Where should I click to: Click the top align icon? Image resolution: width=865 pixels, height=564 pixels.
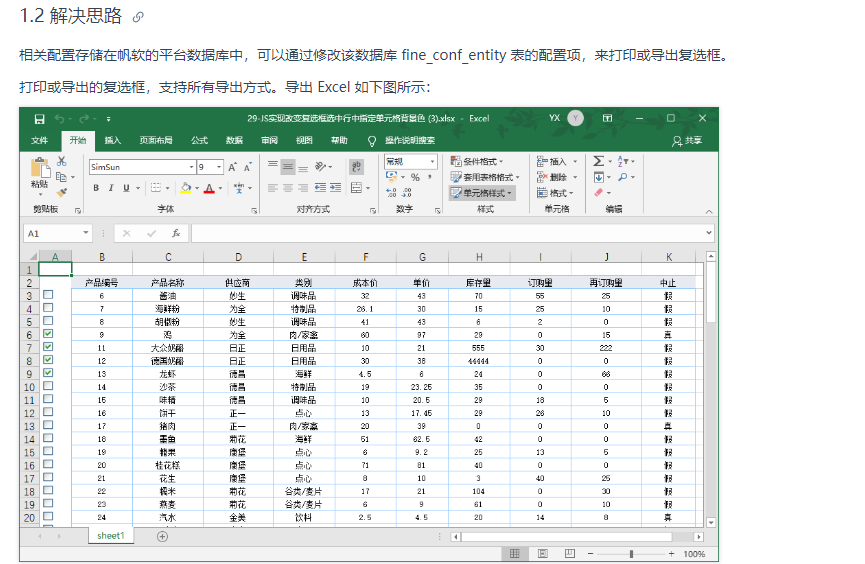tap(273, 165)
